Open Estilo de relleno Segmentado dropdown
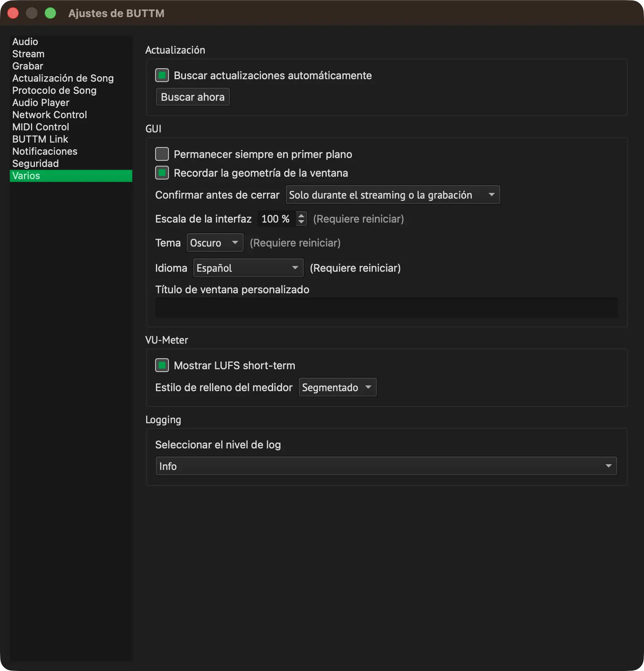This screenshot has width=644, height=671. pyautogui.click(x=337, y=387)
